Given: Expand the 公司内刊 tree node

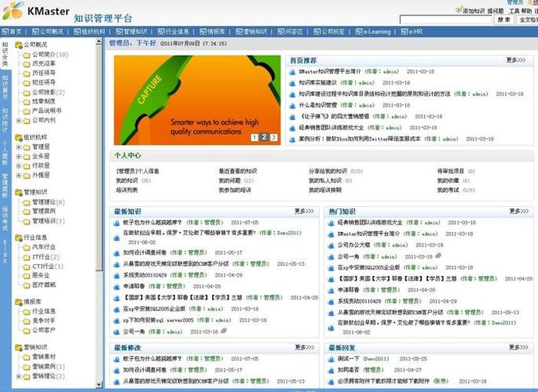Looking at the screenshot, I should click(18, 120).
